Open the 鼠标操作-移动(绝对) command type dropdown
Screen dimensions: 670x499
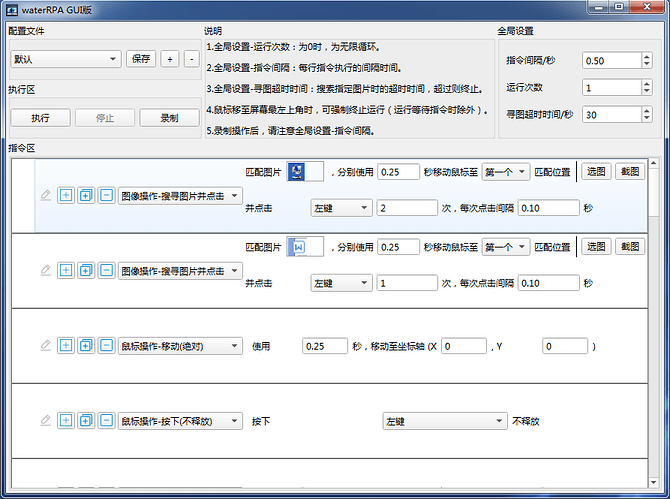(180, 345)
